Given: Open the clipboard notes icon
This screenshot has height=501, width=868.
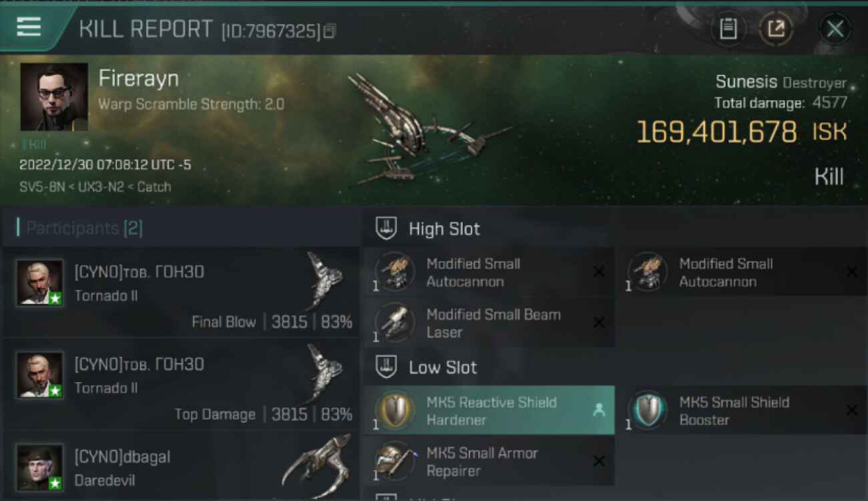Looking at the screenshot, I should [x=728, y=29].
